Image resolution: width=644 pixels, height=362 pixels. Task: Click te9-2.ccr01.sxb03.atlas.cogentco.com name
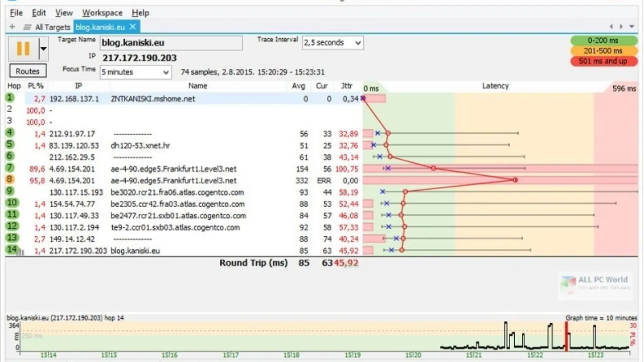(175, 228)
